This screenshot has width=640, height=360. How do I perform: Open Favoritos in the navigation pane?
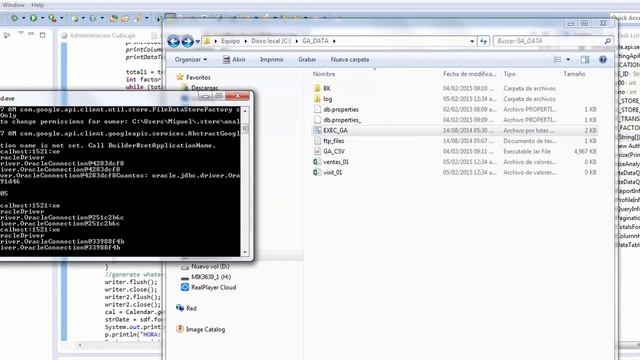(193, 77)
